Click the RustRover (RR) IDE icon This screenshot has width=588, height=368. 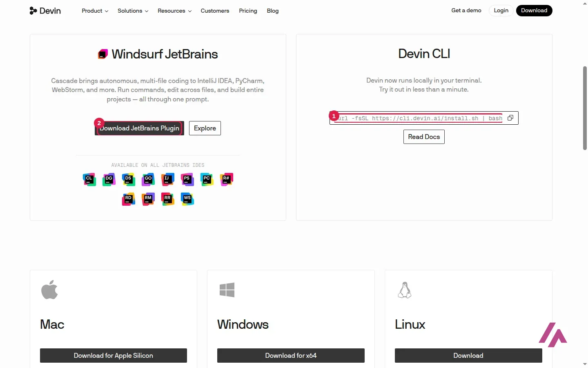(x=167, y=199)
